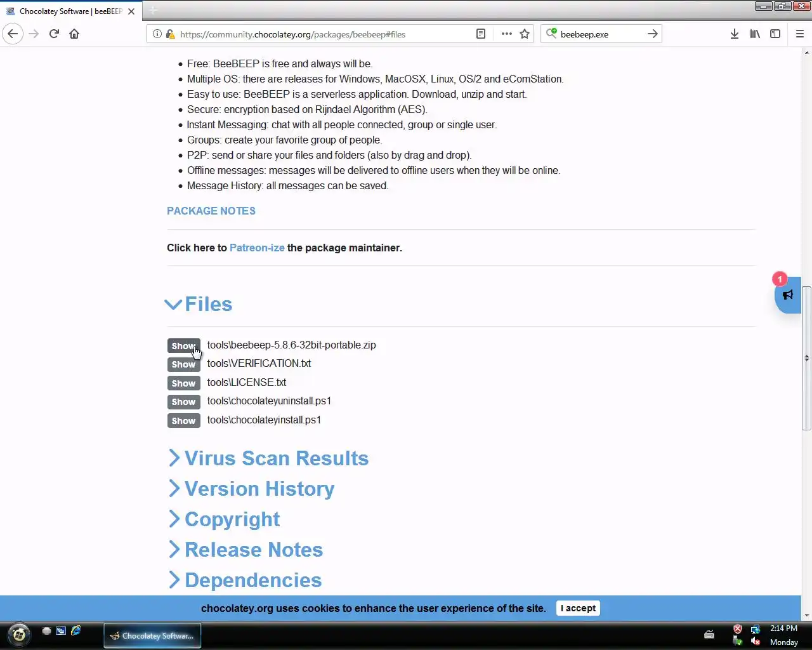The width and height of the screenshot is (812, 650).
Task: Open the network tray icon
Action: 755,629
